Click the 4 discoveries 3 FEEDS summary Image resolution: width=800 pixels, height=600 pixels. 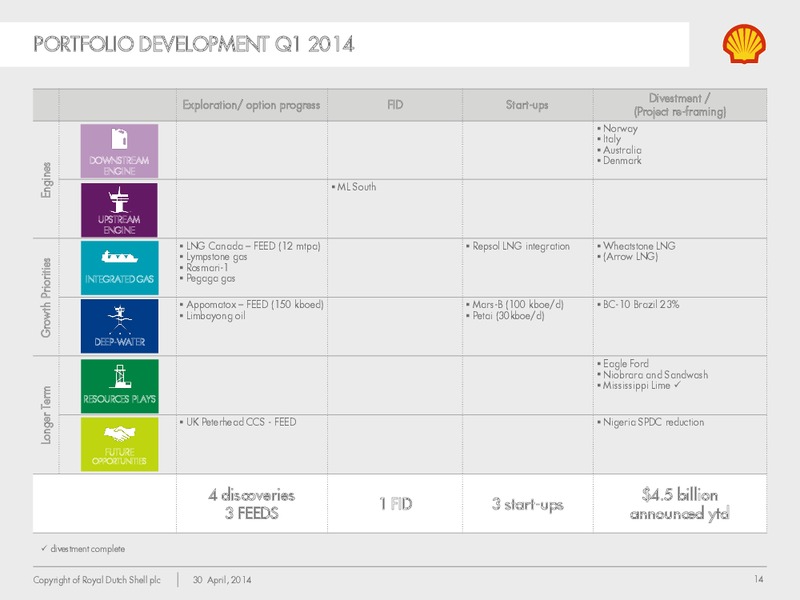click(252, 504)
